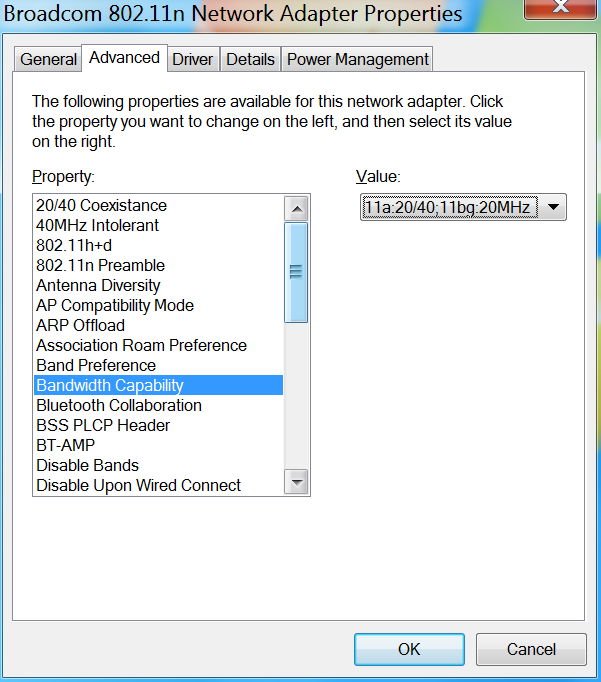Select the Band Preference property
The width and height of the screenshot is (601, 682).
tap(158, 365)
